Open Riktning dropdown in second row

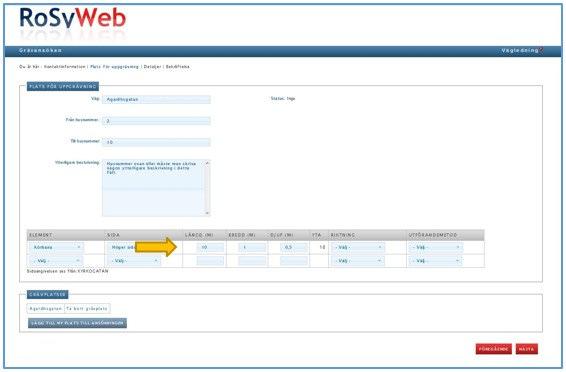click(358, 261)
